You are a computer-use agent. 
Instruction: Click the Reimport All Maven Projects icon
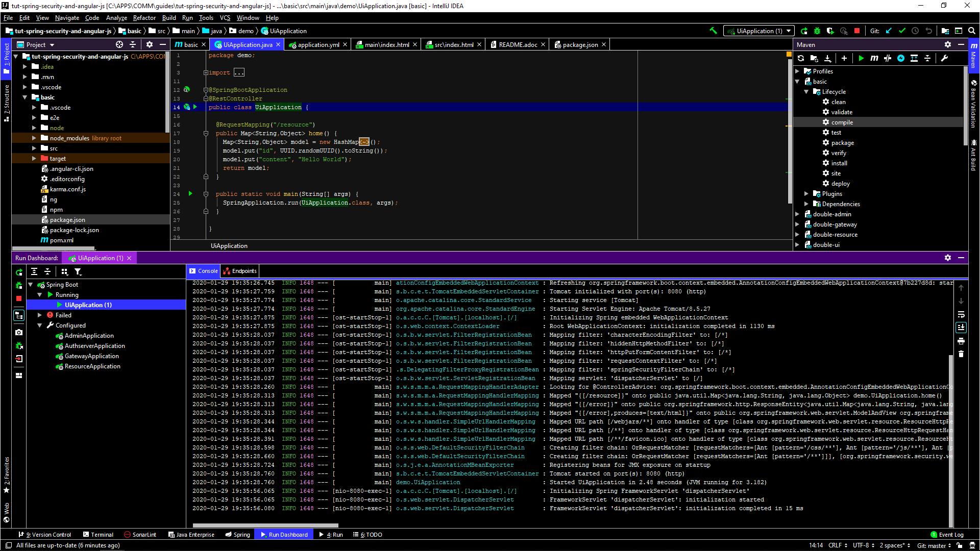coord(801,58)
